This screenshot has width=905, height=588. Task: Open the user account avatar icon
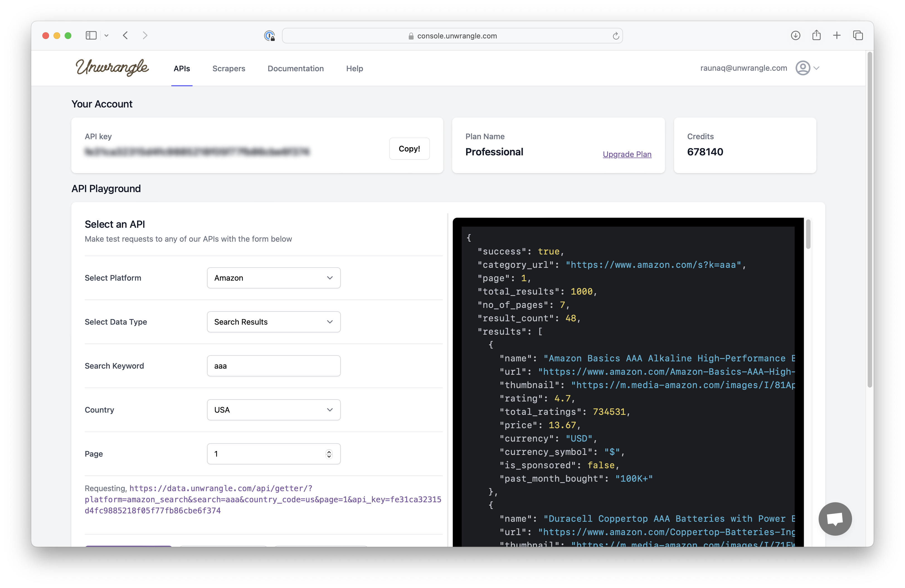pos(803,68)
